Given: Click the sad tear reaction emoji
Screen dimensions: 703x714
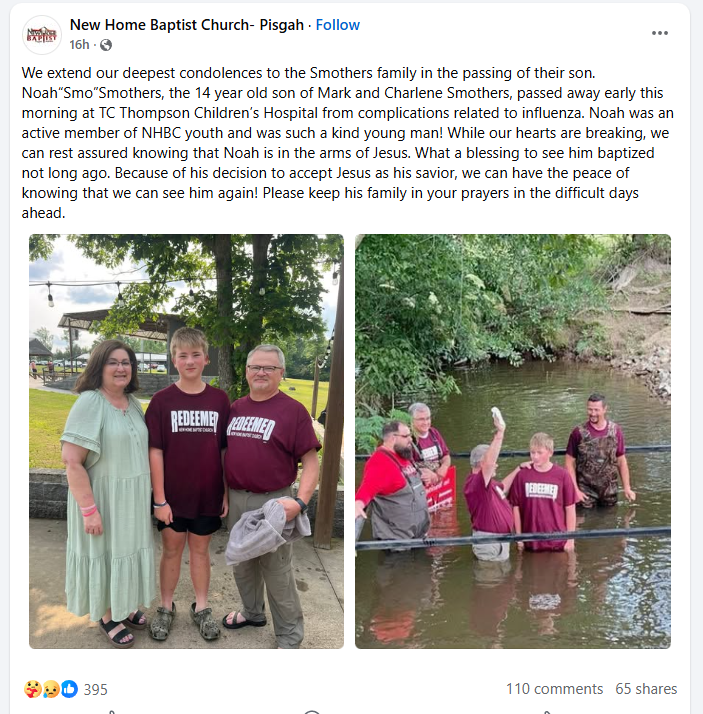Looking at the screenshot, I should 51,689.
